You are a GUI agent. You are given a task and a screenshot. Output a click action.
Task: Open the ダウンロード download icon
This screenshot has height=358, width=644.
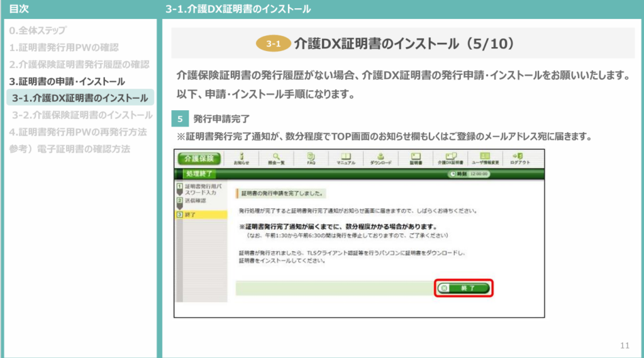(x=380, y=159)
